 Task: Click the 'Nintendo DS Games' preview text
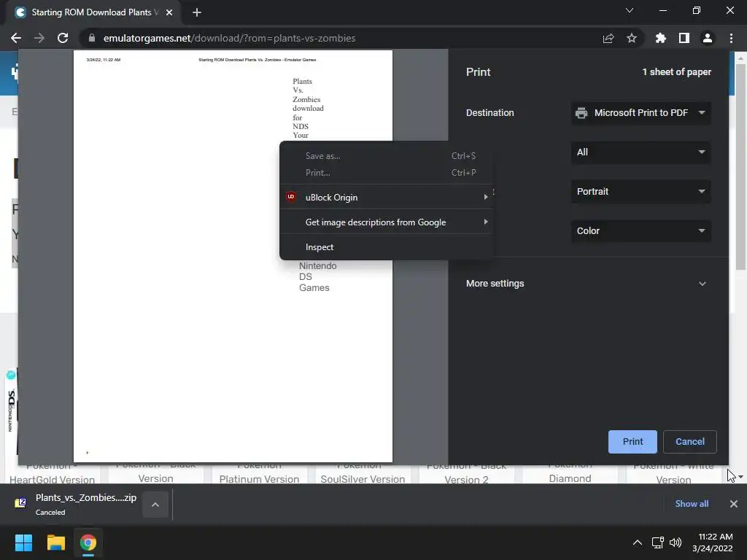coord(317,276)
